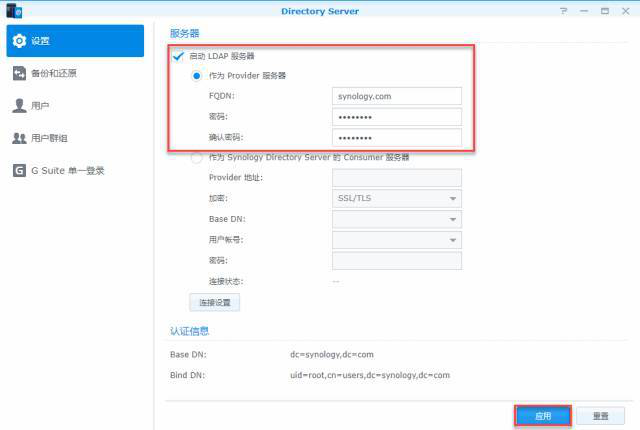Click the 重置 reset button
640x430 pixels.
pos(600,416)
